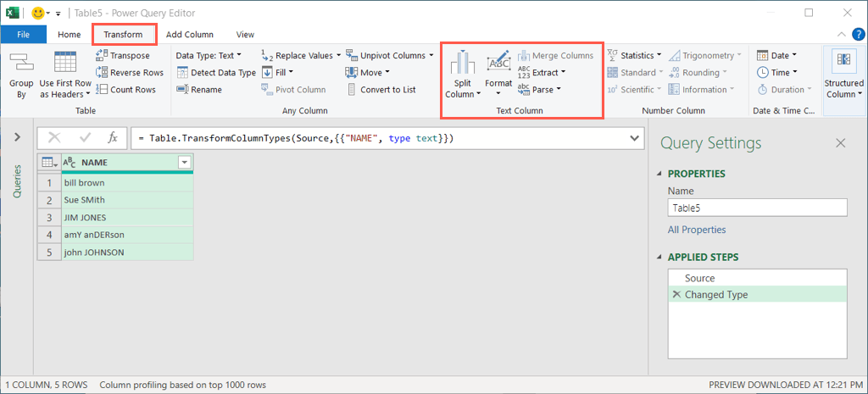Confirm formula with the checkmark button
This screenshot has height=394, width=868.
point(85,138)
